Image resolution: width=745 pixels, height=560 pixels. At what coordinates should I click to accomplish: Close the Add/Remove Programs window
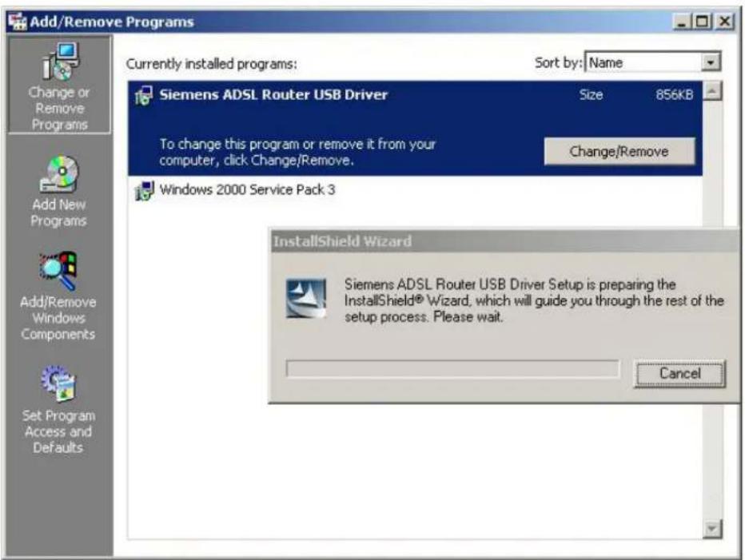pos(724,22)
